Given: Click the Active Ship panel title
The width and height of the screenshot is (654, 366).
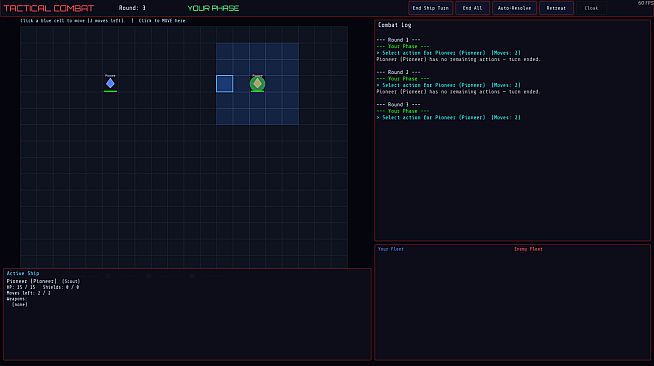Looking at the screenshot, I should point(23,273).
